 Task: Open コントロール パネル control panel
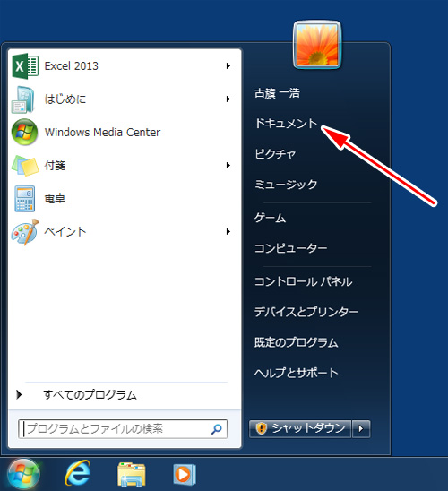(x=303, y=282)
